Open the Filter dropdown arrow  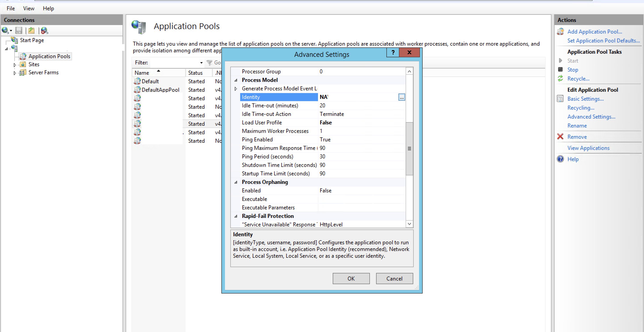[201, 63]
